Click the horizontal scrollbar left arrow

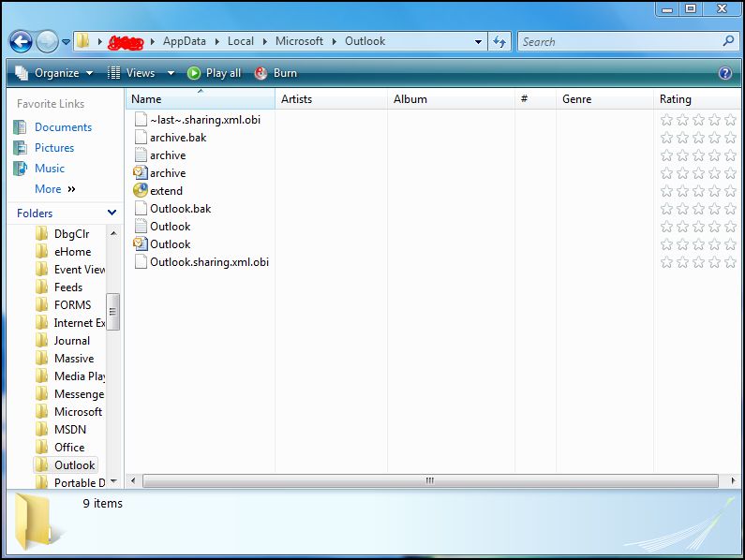pyautogui.click(x=133, y=480)
